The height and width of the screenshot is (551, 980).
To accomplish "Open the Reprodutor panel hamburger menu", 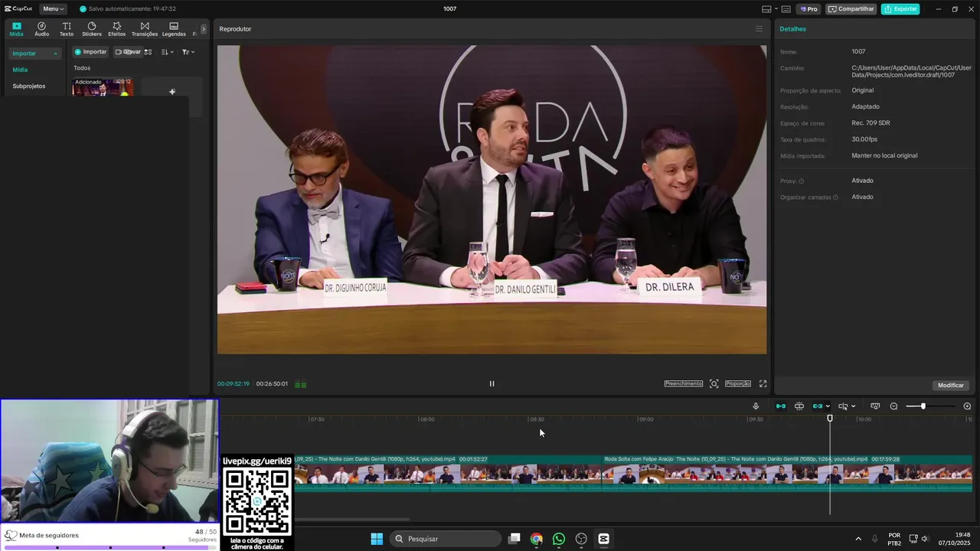I will pyautogui.click(x=759, y=29).
